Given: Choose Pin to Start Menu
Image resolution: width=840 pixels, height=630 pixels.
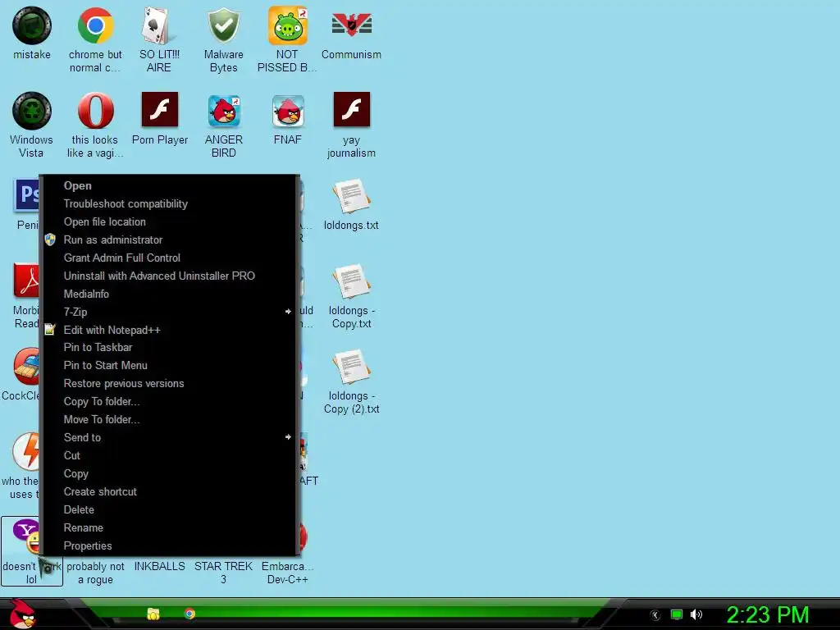Looking at the screenshot, I should coord(169,365).
